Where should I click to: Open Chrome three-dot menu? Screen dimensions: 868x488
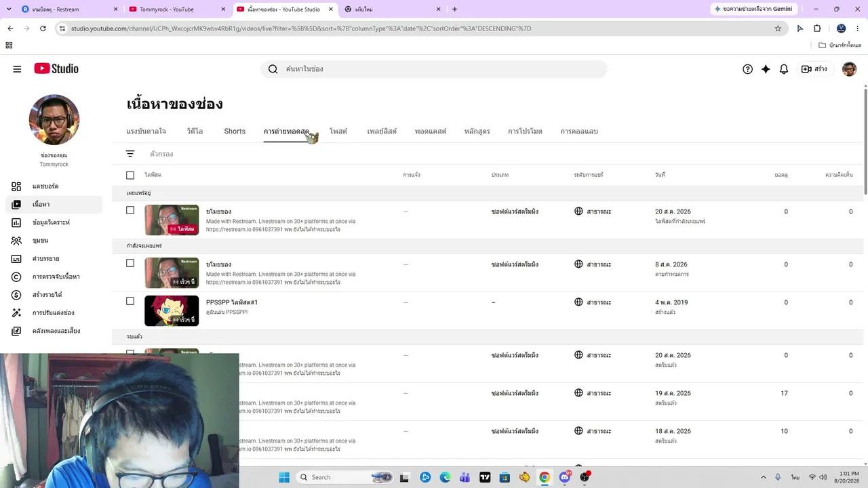(x=858, y=28)
